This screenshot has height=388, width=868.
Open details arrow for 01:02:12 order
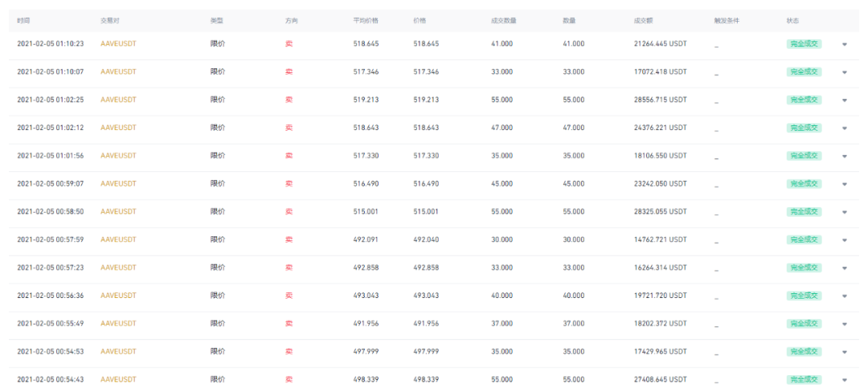tap(844, 128)
